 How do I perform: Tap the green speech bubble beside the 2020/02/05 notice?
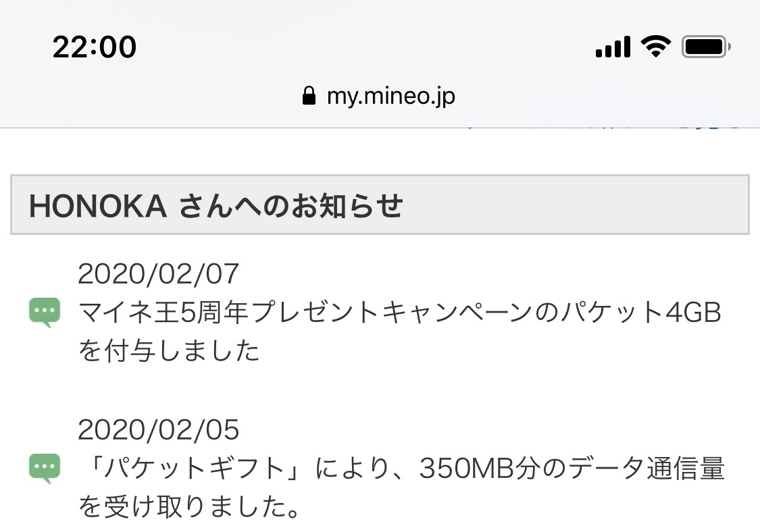pyautogui.click(x=45, y=469)
